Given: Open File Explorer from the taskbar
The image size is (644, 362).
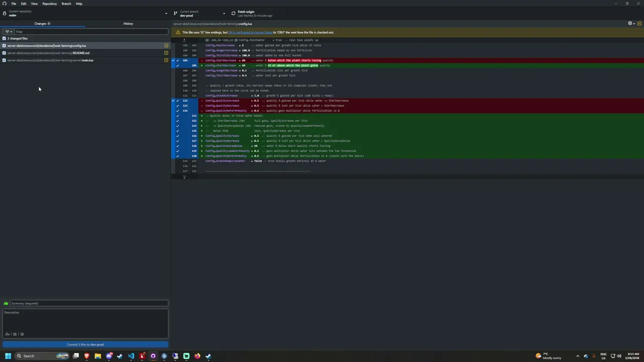Looking at the screenshot, I should click(x=98, y=356).
